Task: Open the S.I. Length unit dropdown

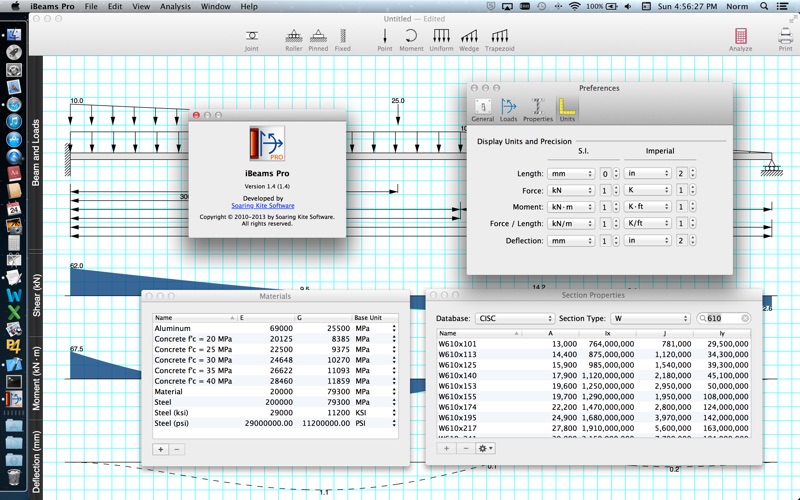Action: tap(570, 174)
